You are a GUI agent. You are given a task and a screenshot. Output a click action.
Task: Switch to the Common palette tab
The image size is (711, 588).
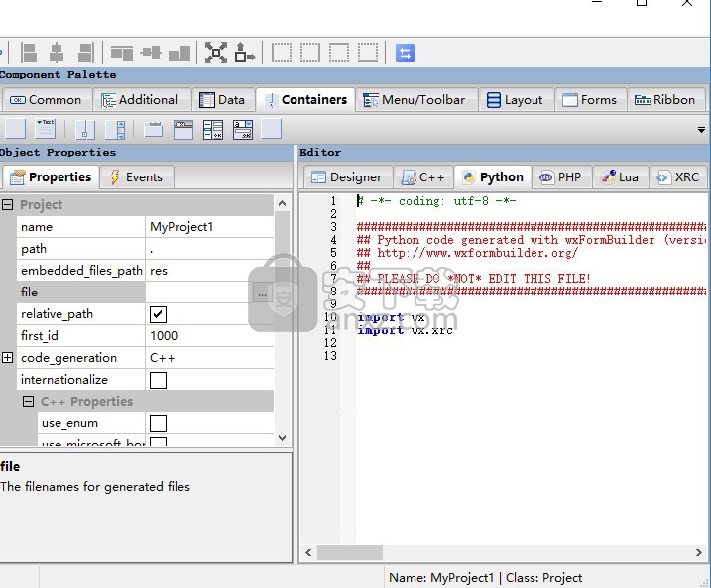(46, 100)
